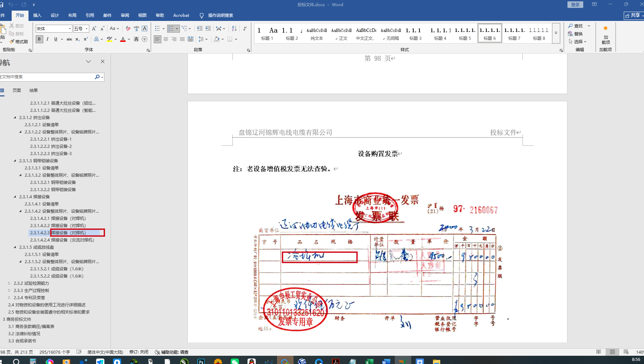This screenshot has height=364, width=644.
Task: Open the 插入 ribbon tab
Action: pyautogui.click(x=37, y=15)
